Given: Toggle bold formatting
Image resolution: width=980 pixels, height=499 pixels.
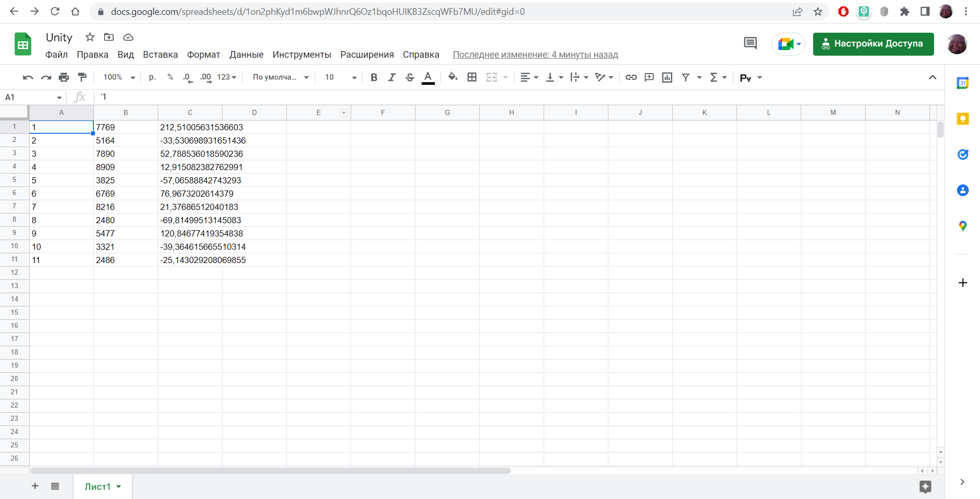Looking at the screenshot, I should (374, 78).
